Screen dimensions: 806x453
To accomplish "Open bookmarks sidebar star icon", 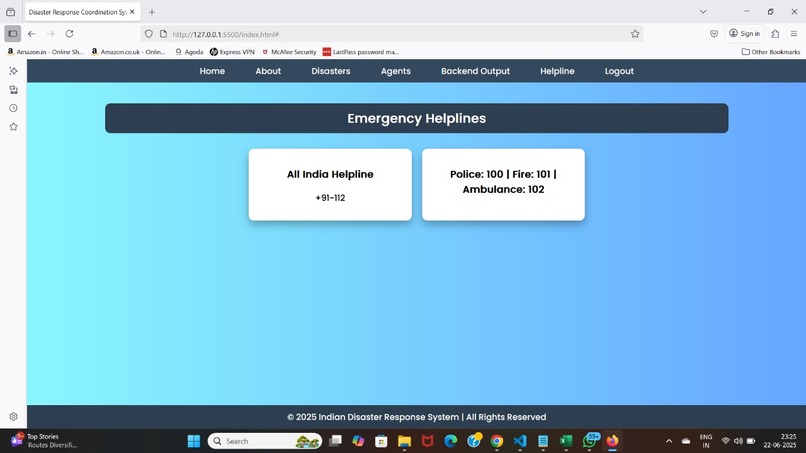I will 13,126.
